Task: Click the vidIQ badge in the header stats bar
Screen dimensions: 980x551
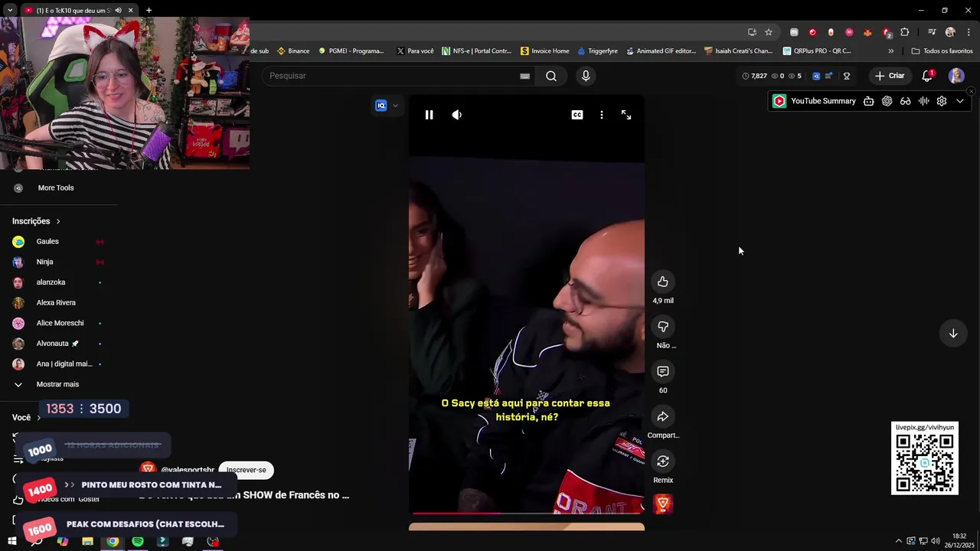Action: pos(816,76)
